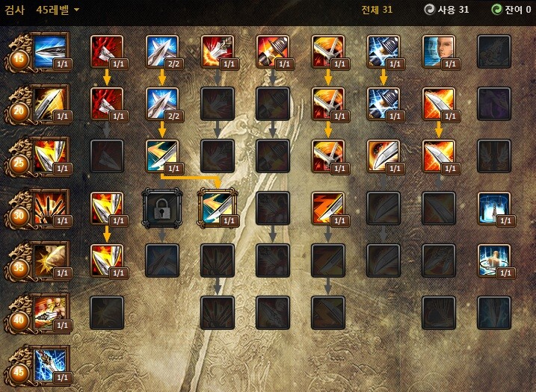Select the level 15 blue blade skill
This screenshot has height=392, width=536.
pos(50,52)
